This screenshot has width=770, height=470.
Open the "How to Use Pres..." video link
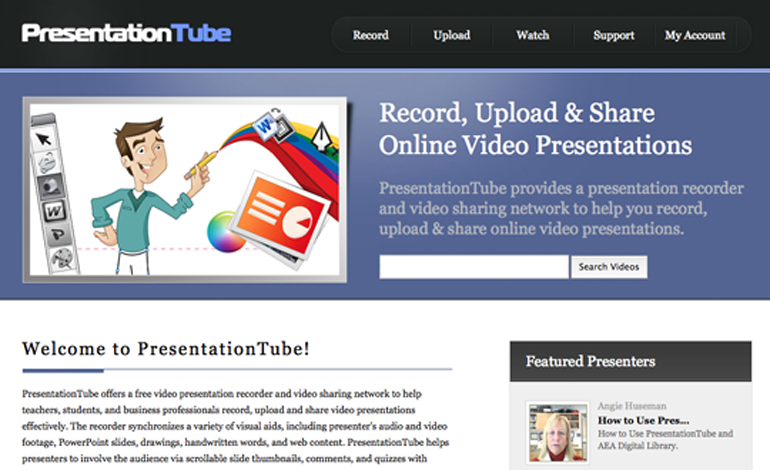[643, 420]
